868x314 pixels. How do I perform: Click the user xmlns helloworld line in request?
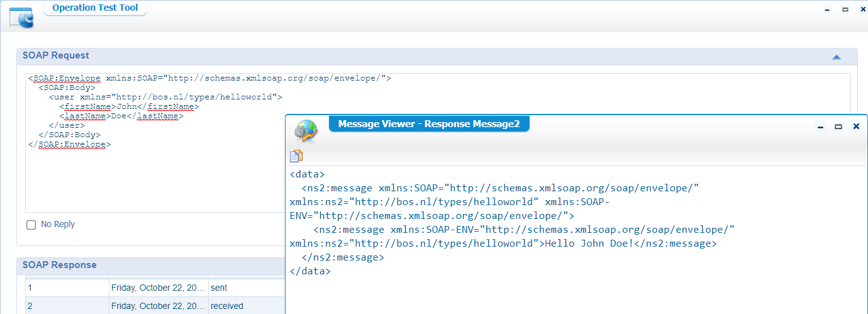165,98
